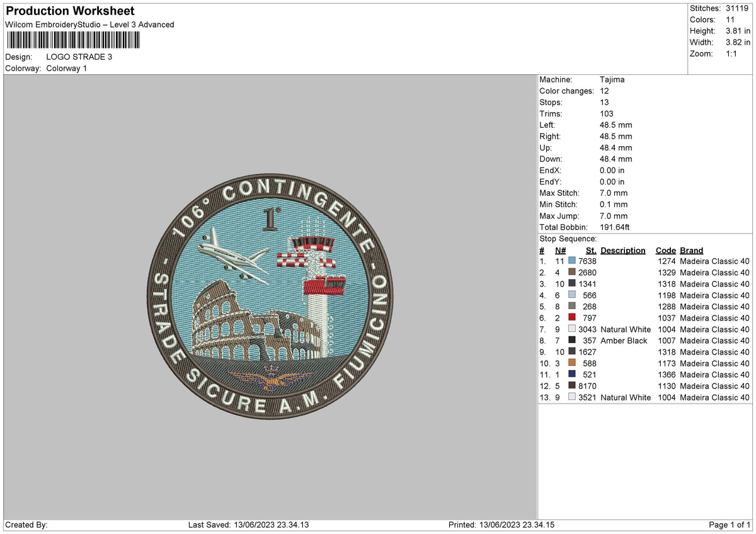756x534 pixels.
Task: Select the dark swatch for stop 9
Action: click(572, 351)
